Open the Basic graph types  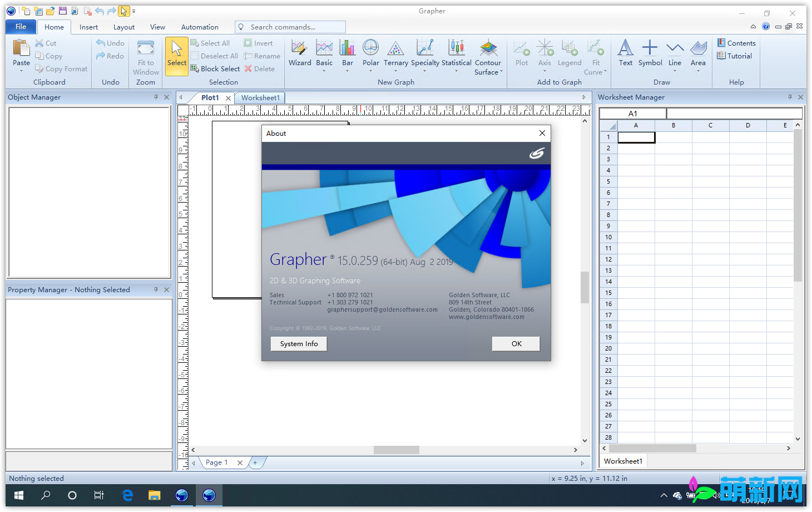click(x=324, y=53)
